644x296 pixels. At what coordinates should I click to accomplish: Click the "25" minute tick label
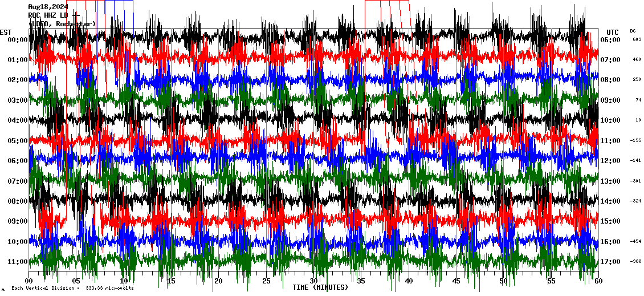(266, 281)
